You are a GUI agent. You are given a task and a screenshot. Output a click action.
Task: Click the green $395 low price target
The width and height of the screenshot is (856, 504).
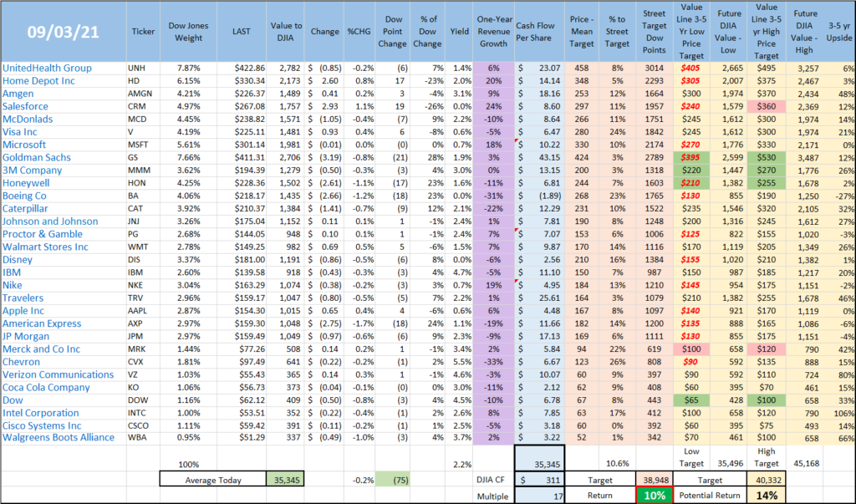pos(691,157)
